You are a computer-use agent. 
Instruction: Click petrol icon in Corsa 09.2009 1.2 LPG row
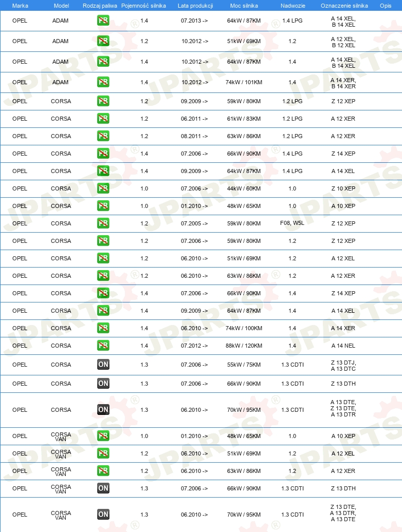click(103, 101)
